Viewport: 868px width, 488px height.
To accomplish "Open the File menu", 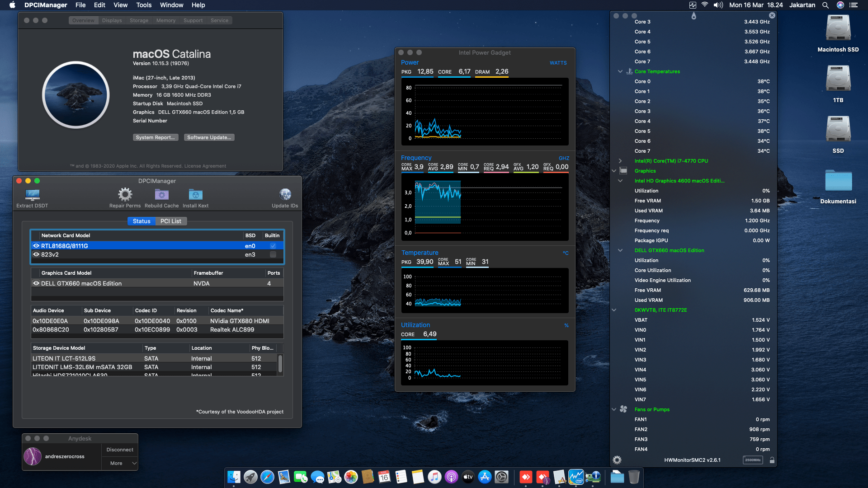I will (x=80, y=5).
